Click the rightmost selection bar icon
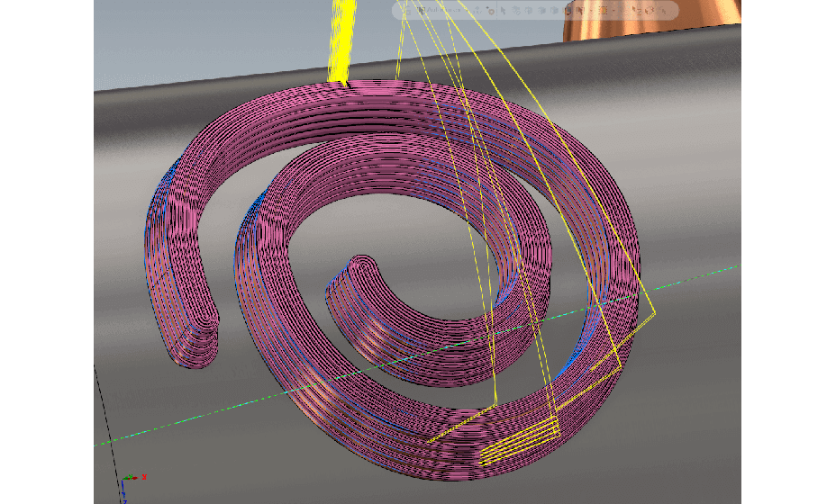This screenshot has height=504, width=836. tap(664, 11)
